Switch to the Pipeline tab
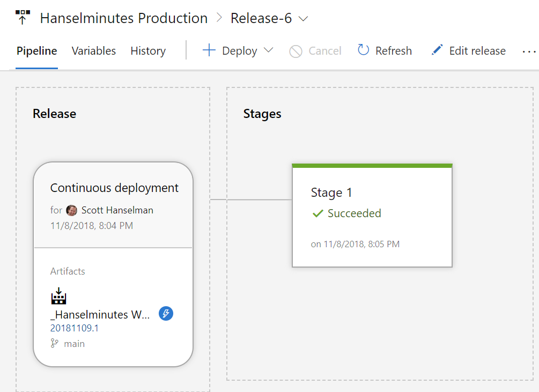The height and width of the screenshot is (392, 539). [x=37, y=51]
